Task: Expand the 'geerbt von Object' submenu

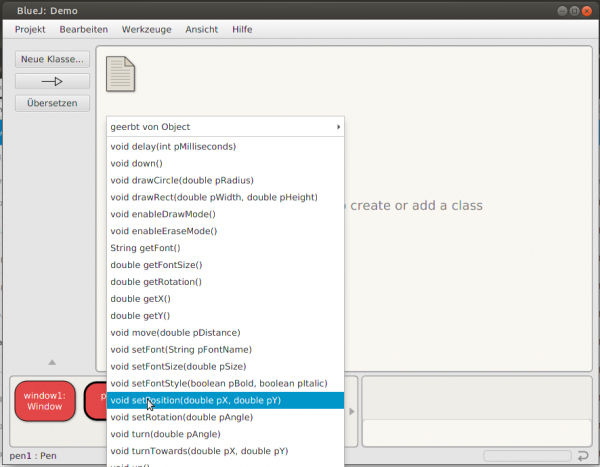Action: click(x=225, y=127)
